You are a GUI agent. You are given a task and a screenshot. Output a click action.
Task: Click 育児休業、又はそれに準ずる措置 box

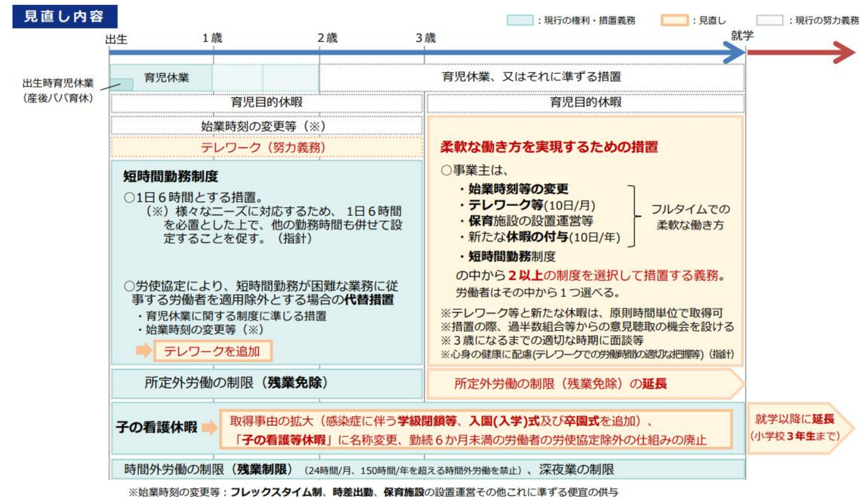[x=532, y=77]
